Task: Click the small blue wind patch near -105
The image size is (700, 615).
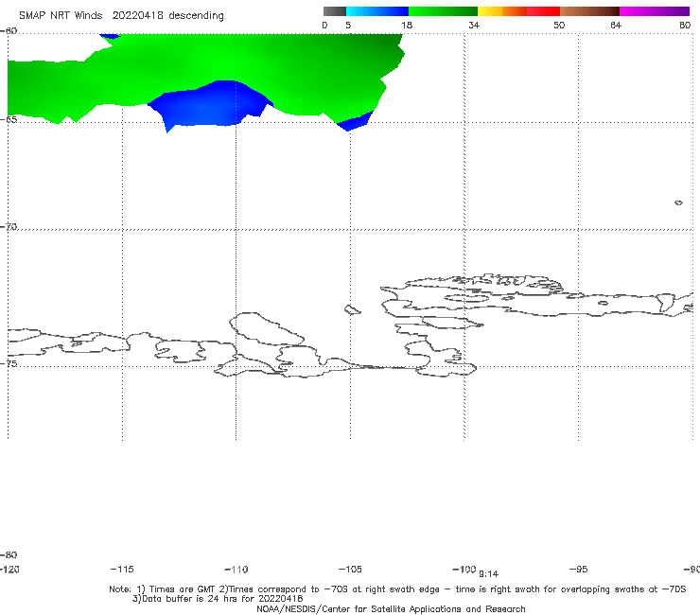Action: [x=355, y=121]
